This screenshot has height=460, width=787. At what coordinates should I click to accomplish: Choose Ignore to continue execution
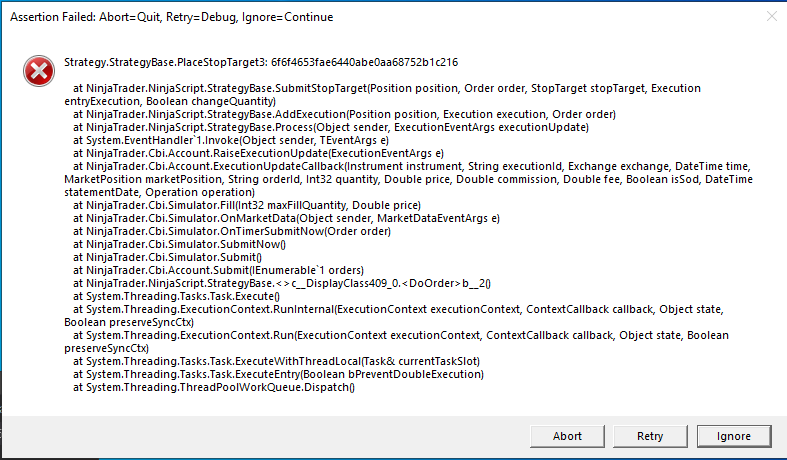pos(733,436)
